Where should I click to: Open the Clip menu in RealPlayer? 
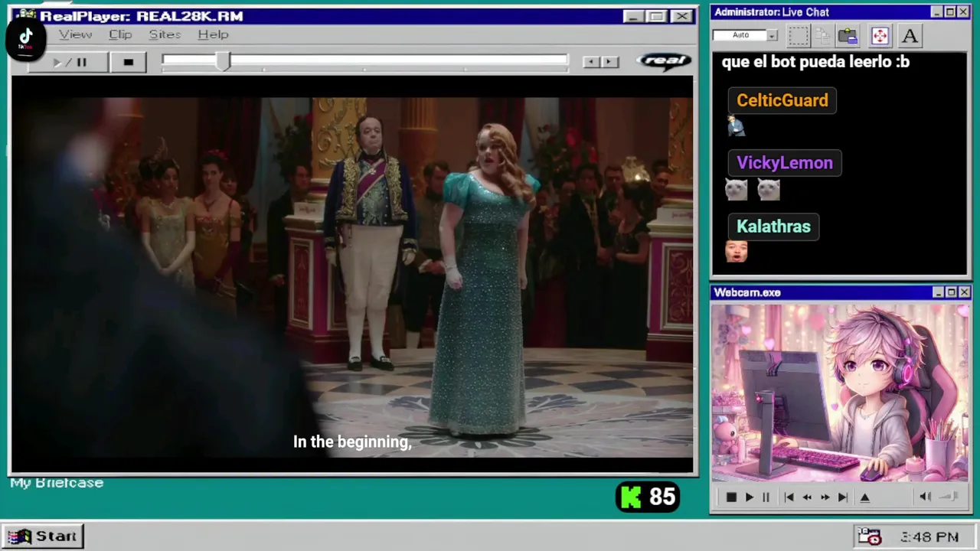120,34
